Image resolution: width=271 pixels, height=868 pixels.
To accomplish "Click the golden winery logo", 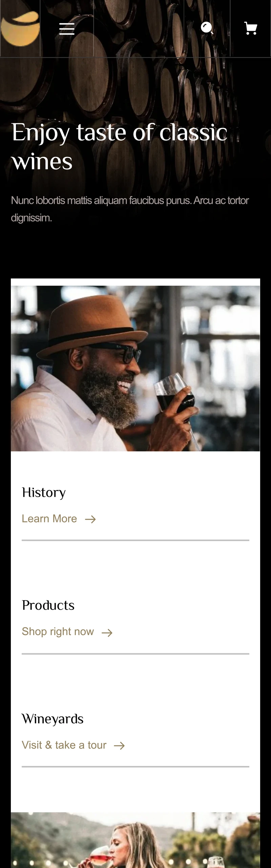I will 20,28.
